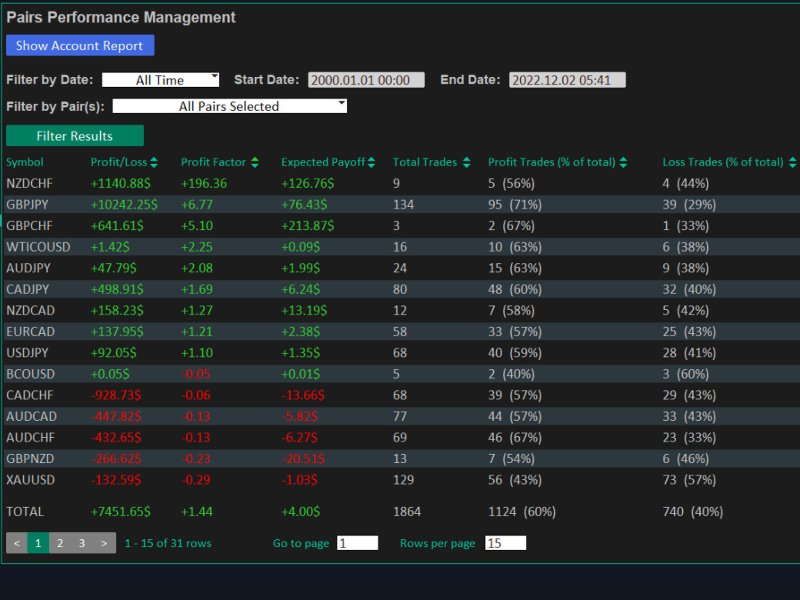
Task: Sort by Total Trades arrows icon
Action: tap(466, 162)
